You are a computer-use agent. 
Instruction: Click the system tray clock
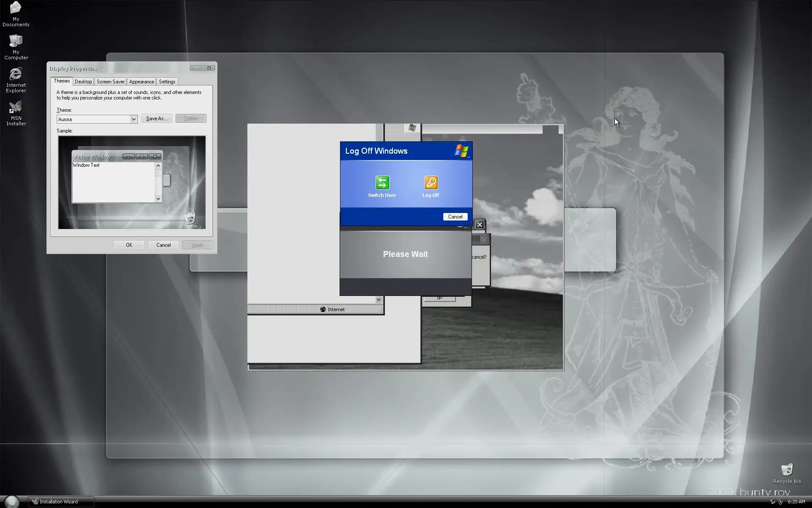(x=796, y=502)
